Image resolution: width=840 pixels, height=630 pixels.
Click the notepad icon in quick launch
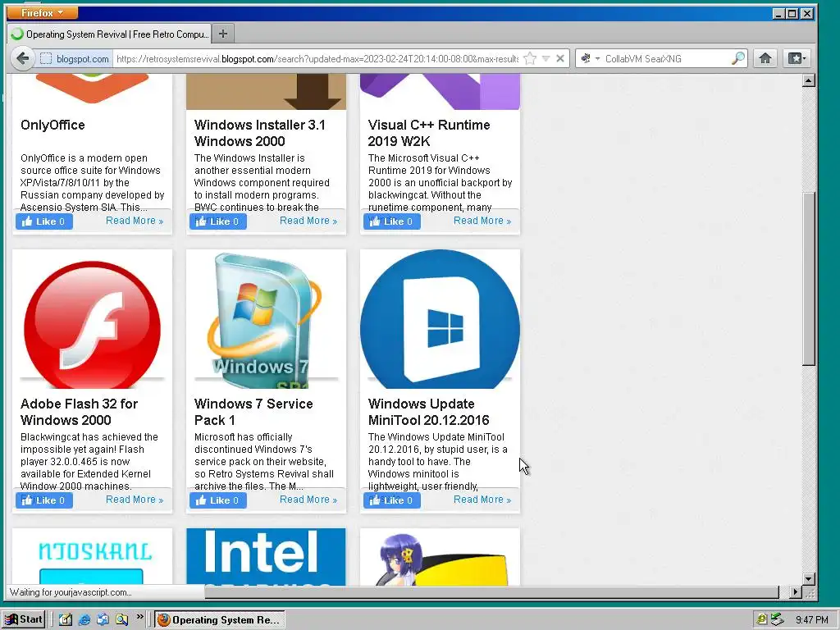point(66,620)
